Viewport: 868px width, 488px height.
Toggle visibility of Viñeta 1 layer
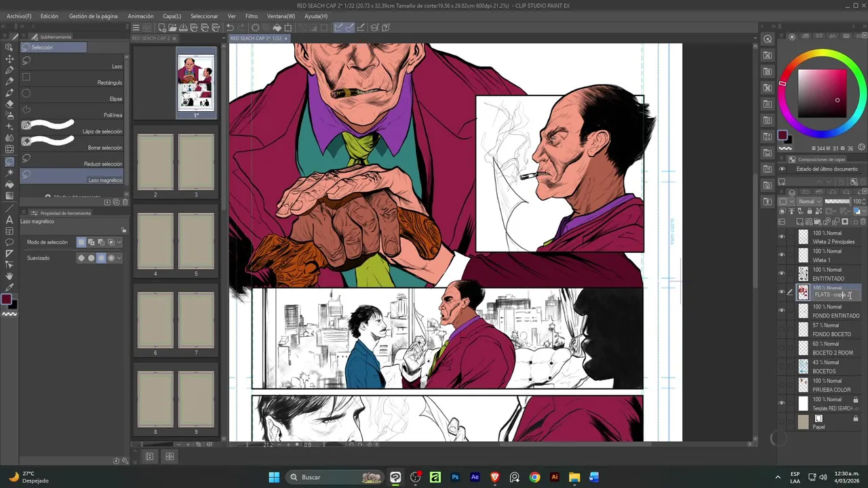click(781, 255)
